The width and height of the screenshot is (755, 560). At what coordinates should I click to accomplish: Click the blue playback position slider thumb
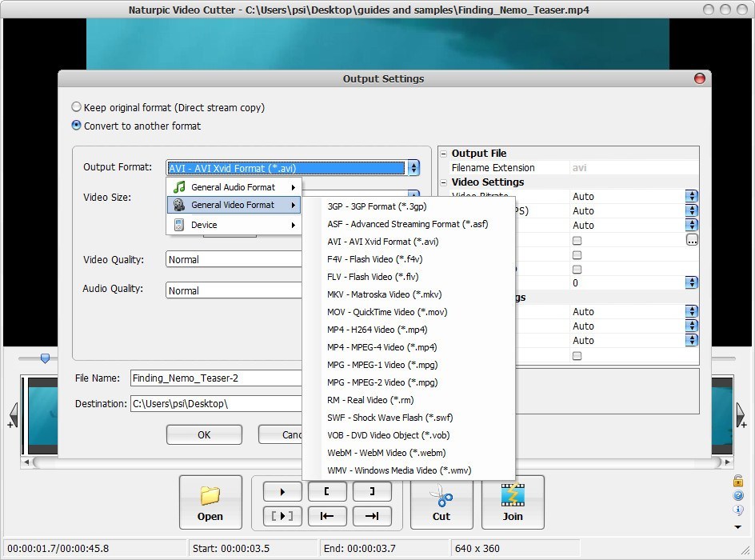[x=45, y=358]
